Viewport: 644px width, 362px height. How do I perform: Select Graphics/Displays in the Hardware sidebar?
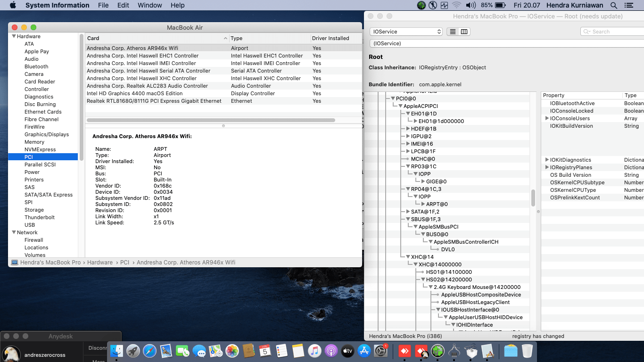[x=47, y=134]
